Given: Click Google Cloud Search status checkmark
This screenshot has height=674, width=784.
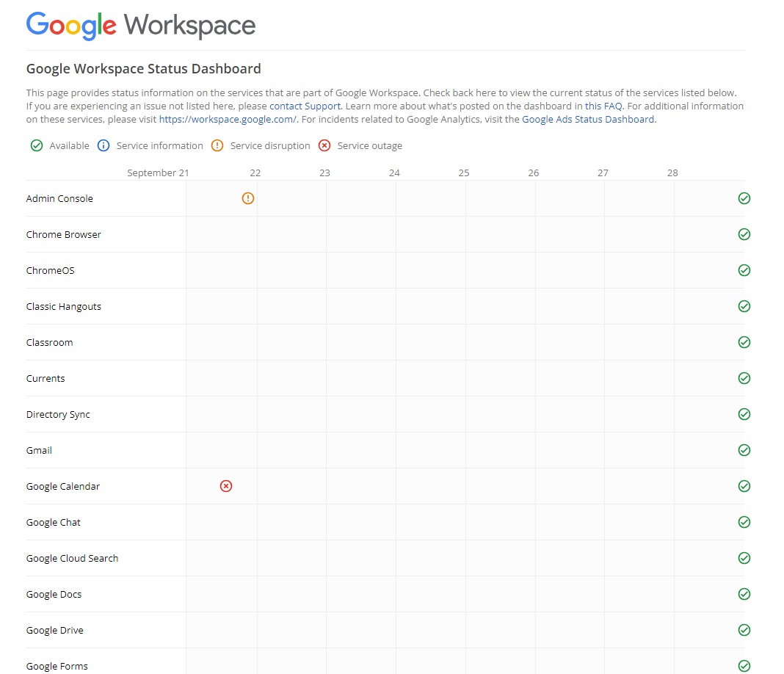Looking at the screenshot, I should (744, 559).
